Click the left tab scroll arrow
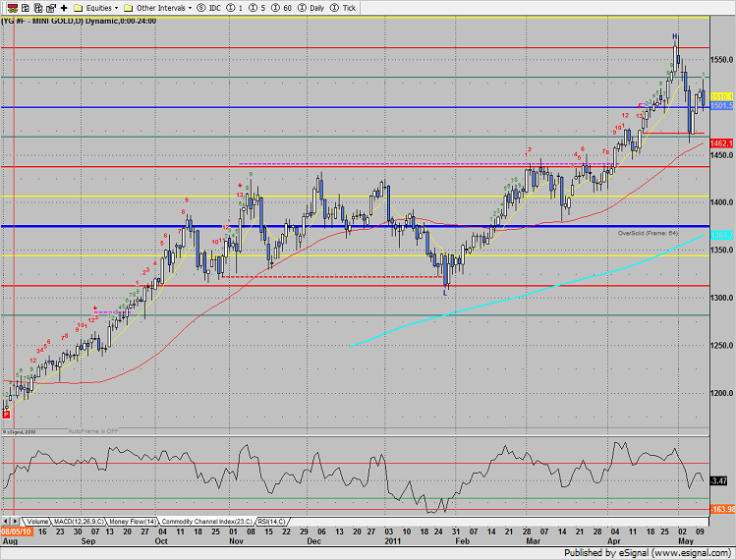The height and width of the screenshot is (560, 736). pyautogui.click(x=6, y=521)
